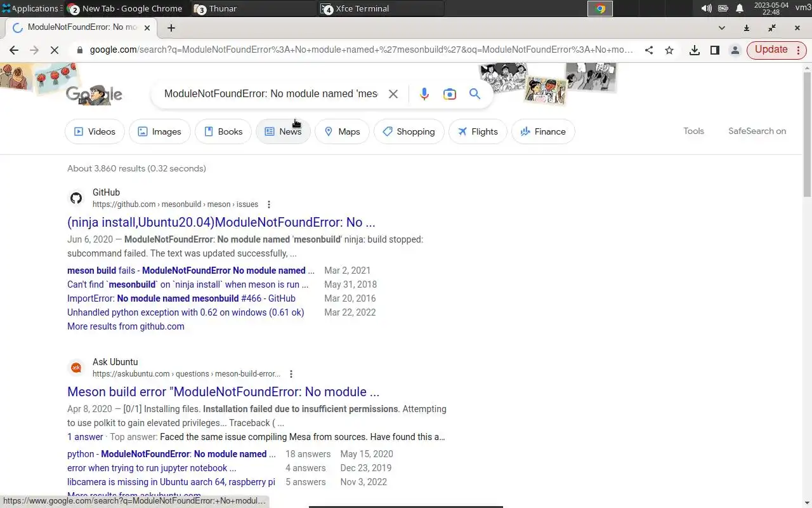Open the Applications menu

30,8
